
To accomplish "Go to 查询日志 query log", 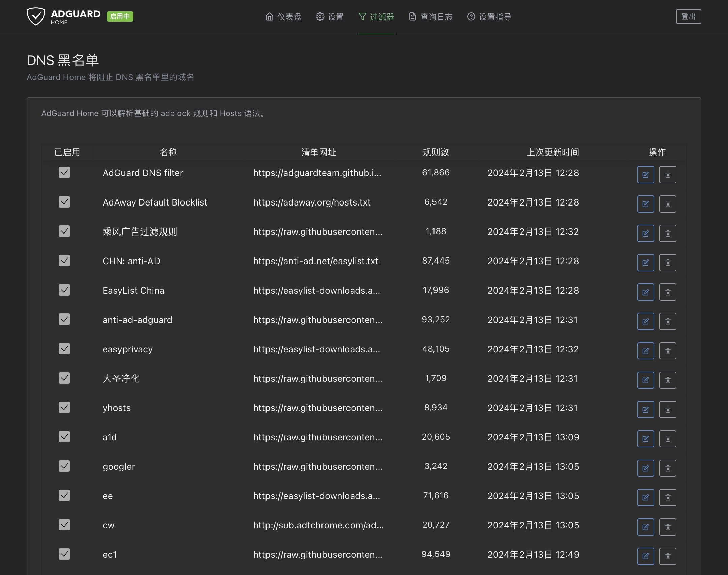I will pyautogui.click(x=431, y=17).
